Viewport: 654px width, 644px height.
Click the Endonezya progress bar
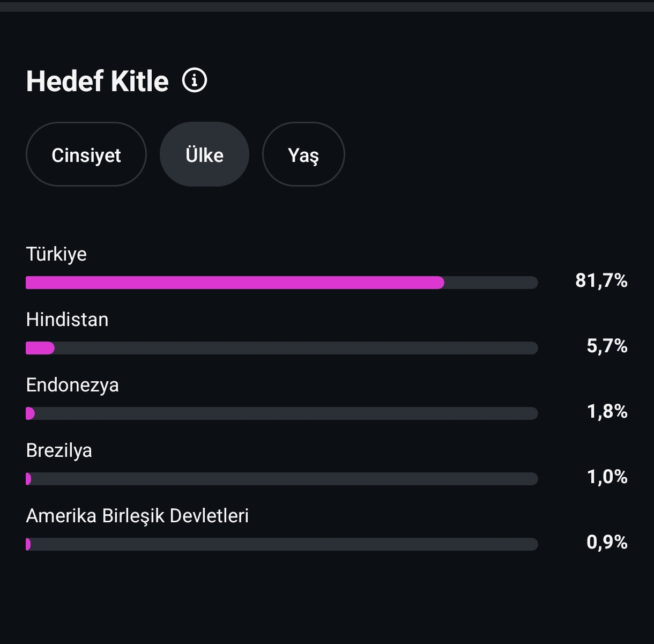pyautogui.click(x=282, y=413)
